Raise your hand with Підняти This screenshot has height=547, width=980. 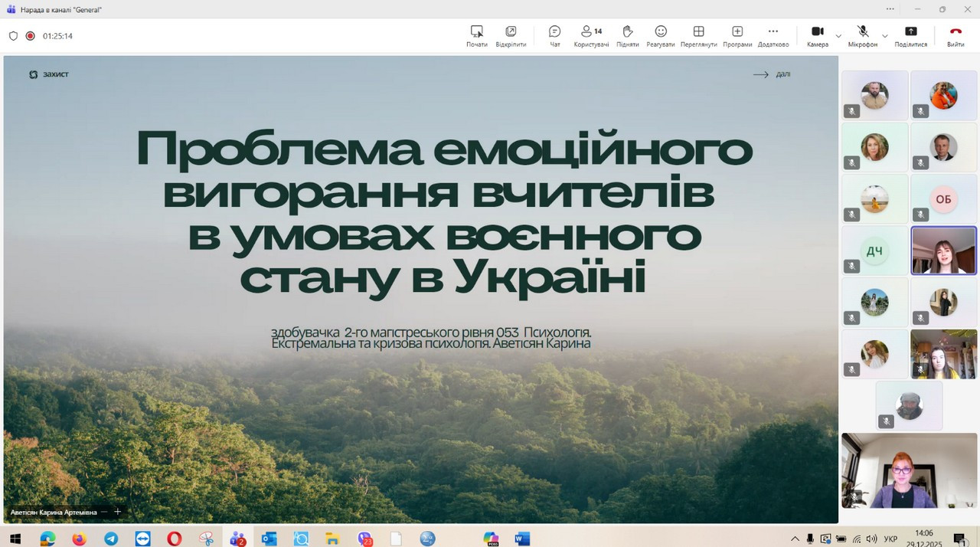[x=627, y=35]
